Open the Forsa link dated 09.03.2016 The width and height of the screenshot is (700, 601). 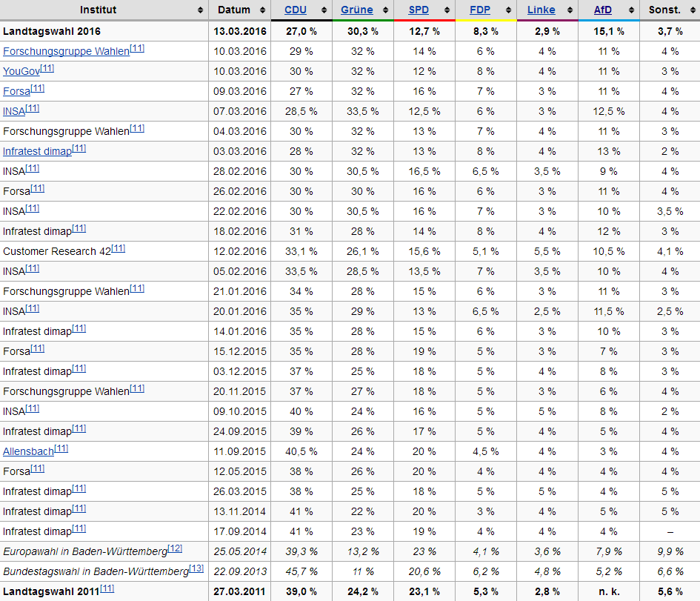16,92
